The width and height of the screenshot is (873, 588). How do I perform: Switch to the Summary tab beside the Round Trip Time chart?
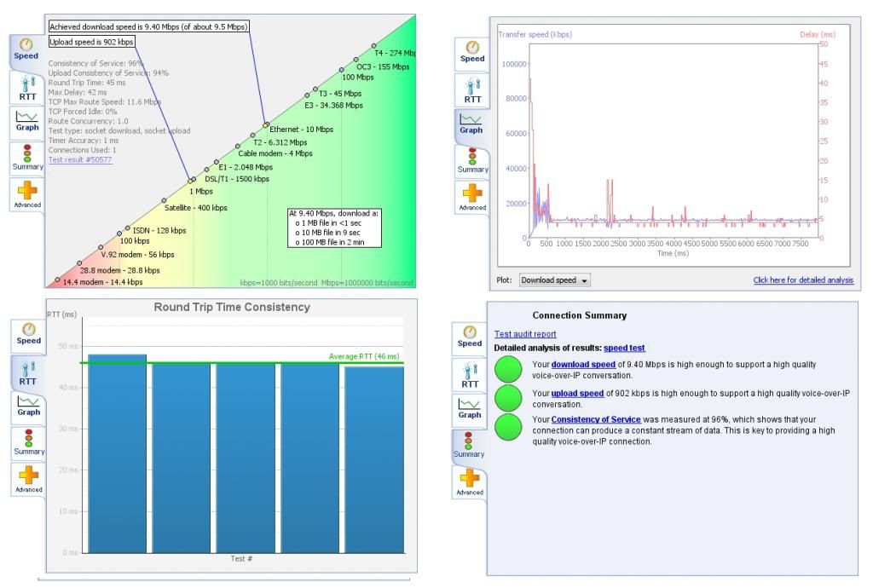click(x=27, y=444)
